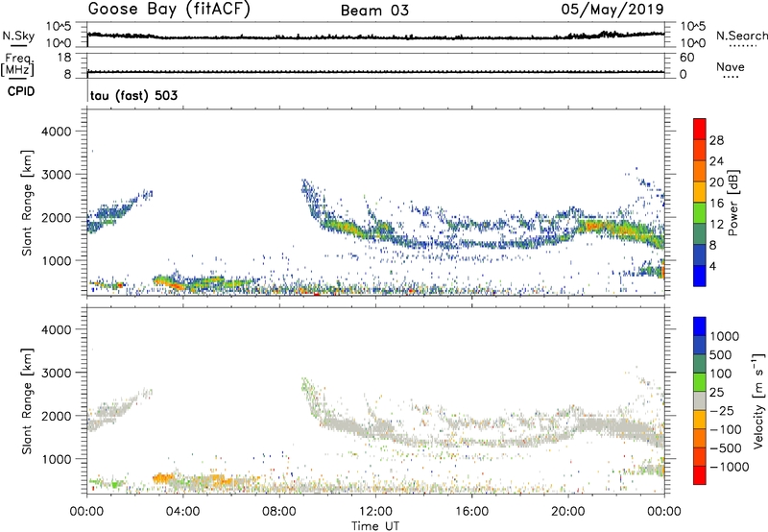
Task: Select the 'tau (fast) 503' mode text
Action: (133, 95)
